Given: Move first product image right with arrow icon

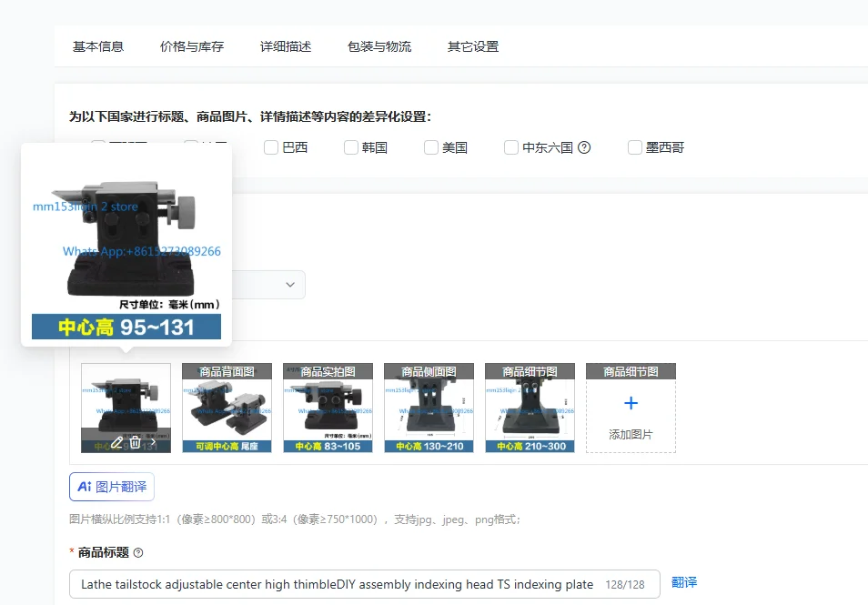Looking at the screenshot, I should point(154,443).
